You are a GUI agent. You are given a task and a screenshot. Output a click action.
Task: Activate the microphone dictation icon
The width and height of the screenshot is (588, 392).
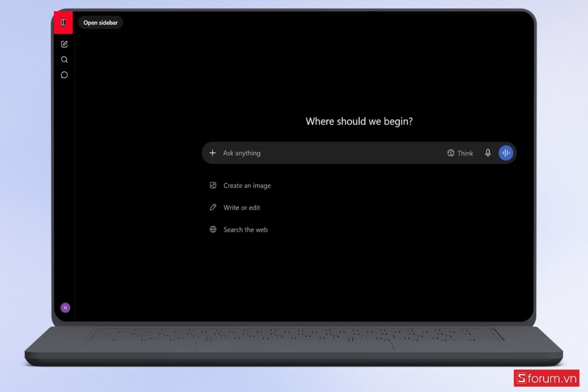coord(488,153)
